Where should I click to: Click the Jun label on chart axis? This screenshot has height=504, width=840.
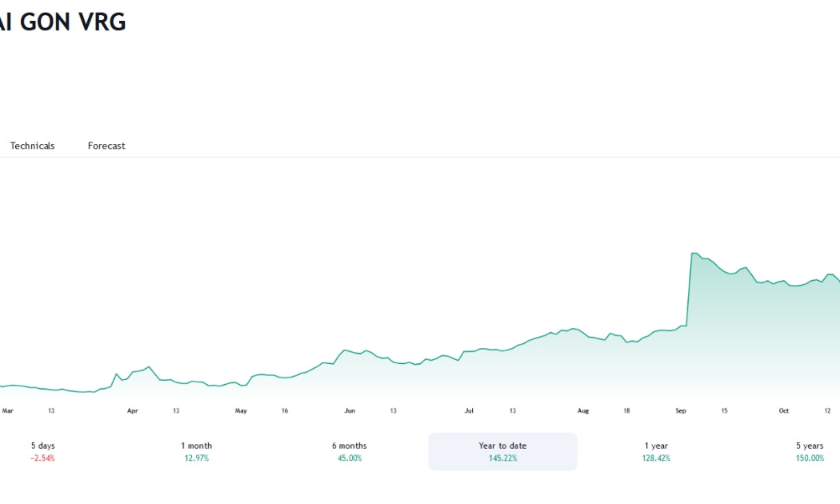[350, 411]
